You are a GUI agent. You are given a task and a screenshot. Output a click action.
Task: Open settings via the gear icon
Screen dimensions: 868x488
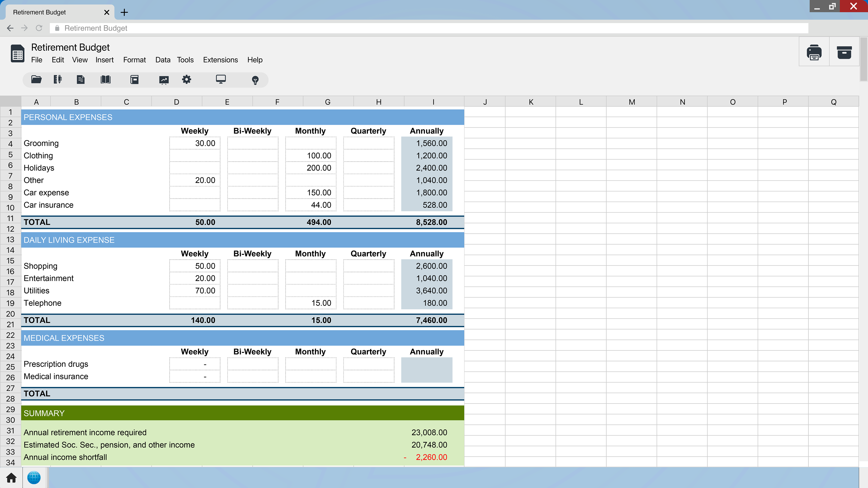186,80
